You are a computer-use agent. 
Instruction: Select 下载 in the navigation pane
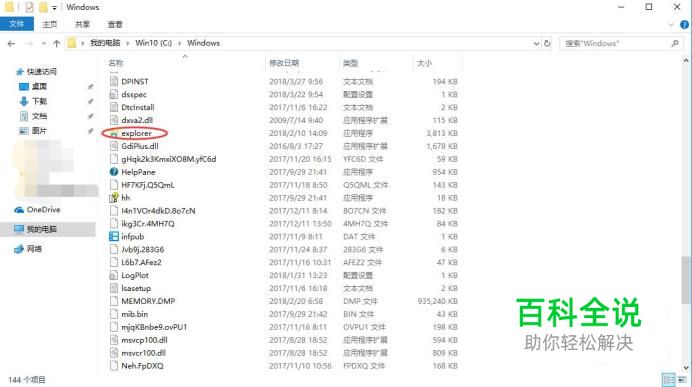pyautogui.click(x=39, y=101)
